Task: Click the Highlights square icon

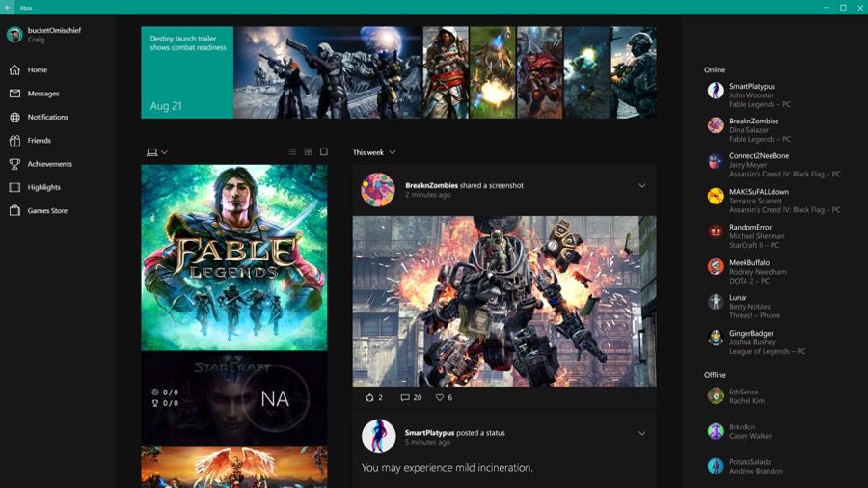Action: (14, 187)
